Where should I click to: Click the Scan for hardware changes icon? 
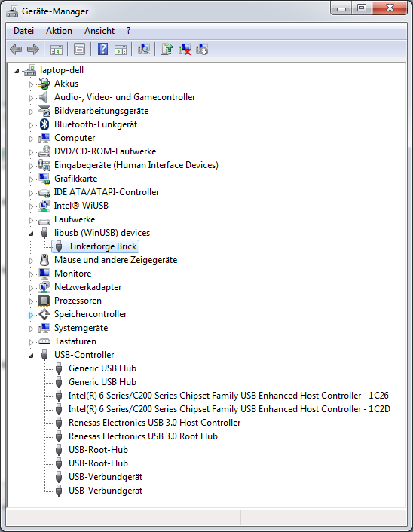144,50
